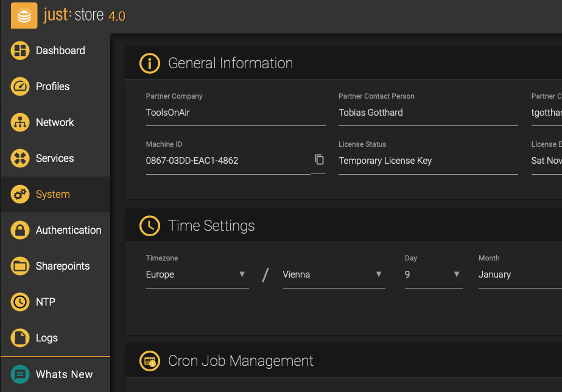Click the Sharepoints folder icon
562x392 pixels.
tap(20, 266)
